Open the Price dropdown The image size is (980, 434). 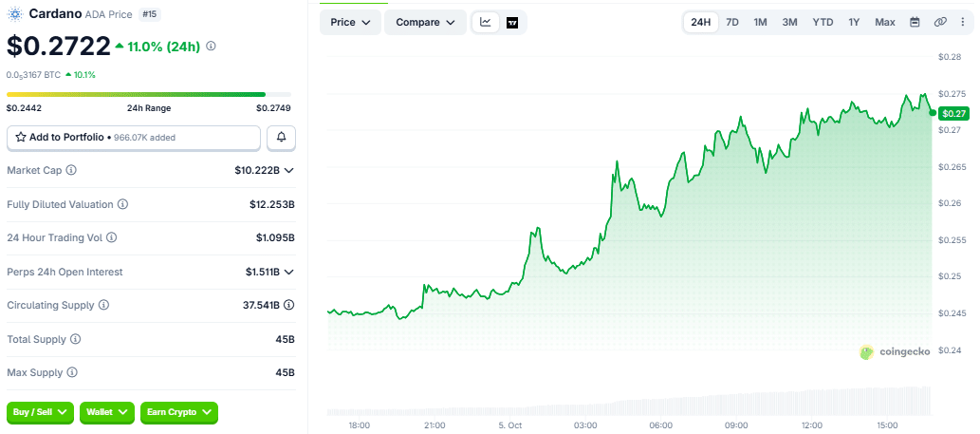[351, 23]
